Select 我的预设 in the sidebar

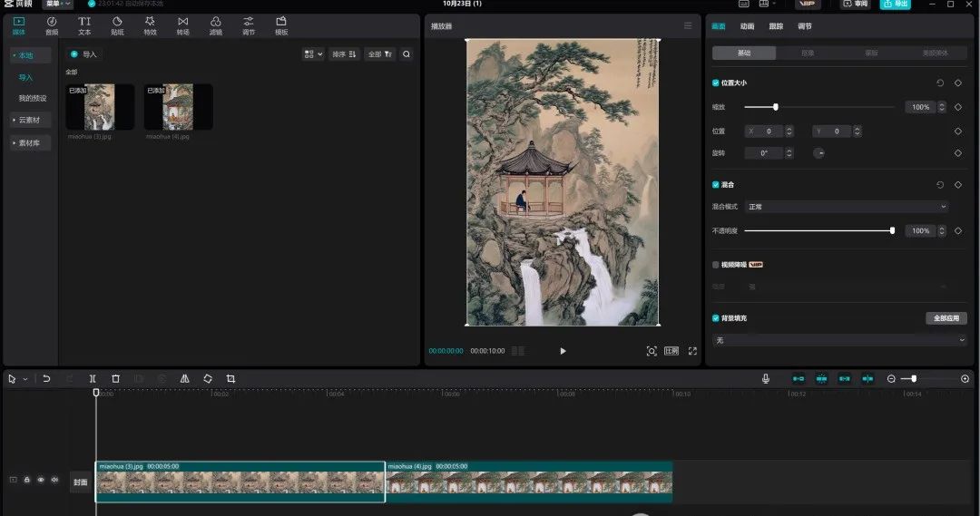pos(33,98)
